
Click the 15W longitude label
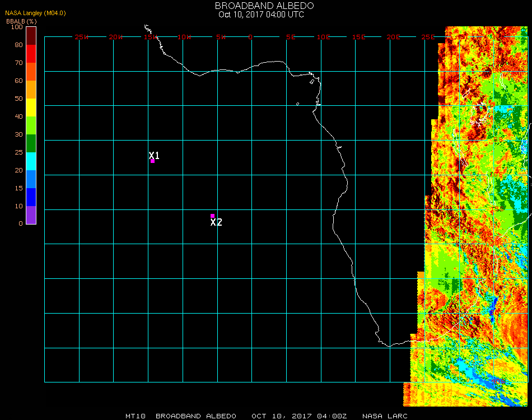point(150,37)
